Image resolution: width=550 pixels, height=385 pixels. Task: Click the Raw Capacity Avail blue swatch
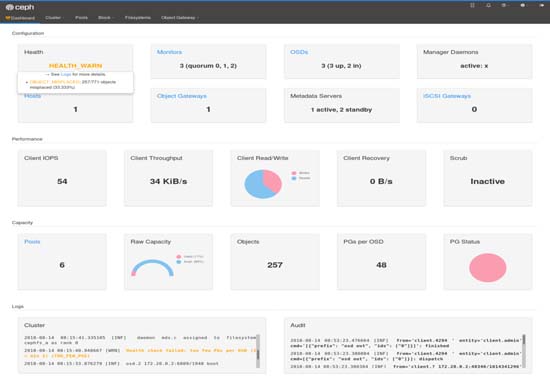[179, 262]
